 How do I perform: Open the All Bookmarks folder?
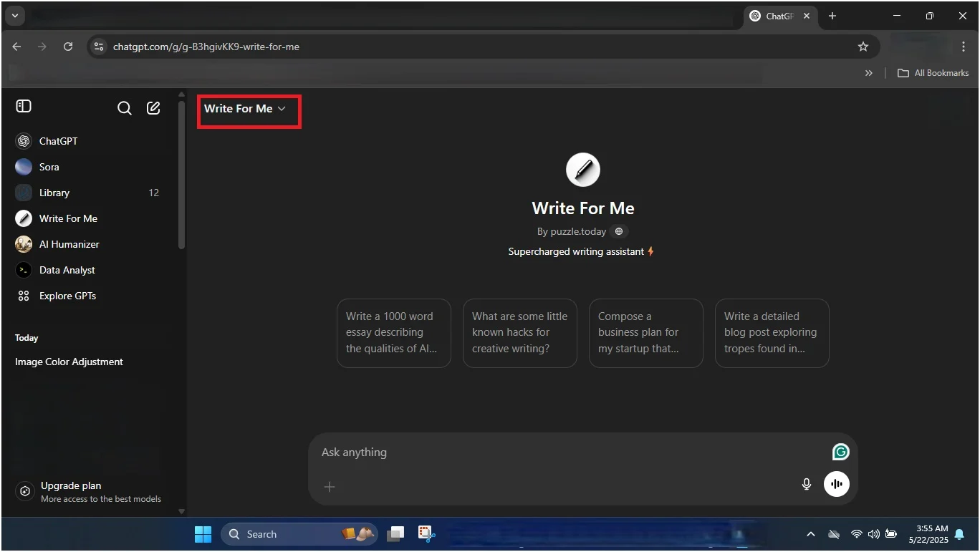coord(933,73)
